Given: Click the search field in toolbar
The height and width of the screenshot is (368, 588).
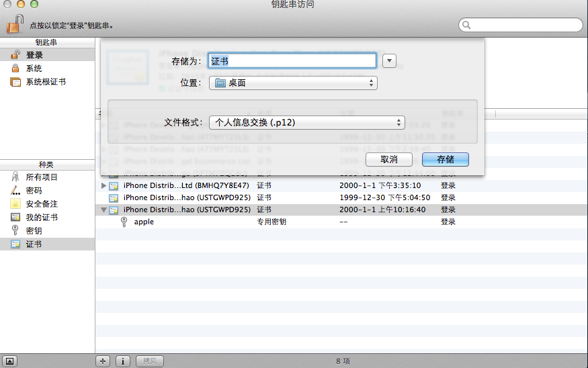Looking at the screenshot, I should 521,25.
